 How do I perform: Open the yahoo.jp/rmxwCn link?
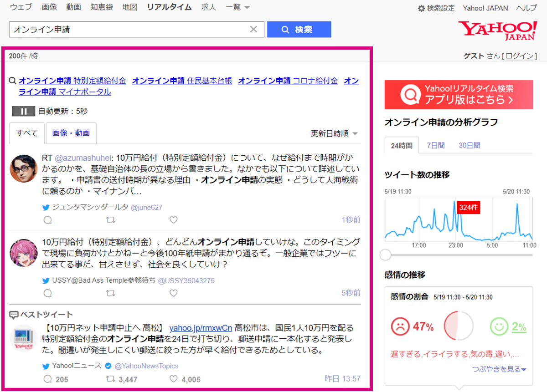201,328
